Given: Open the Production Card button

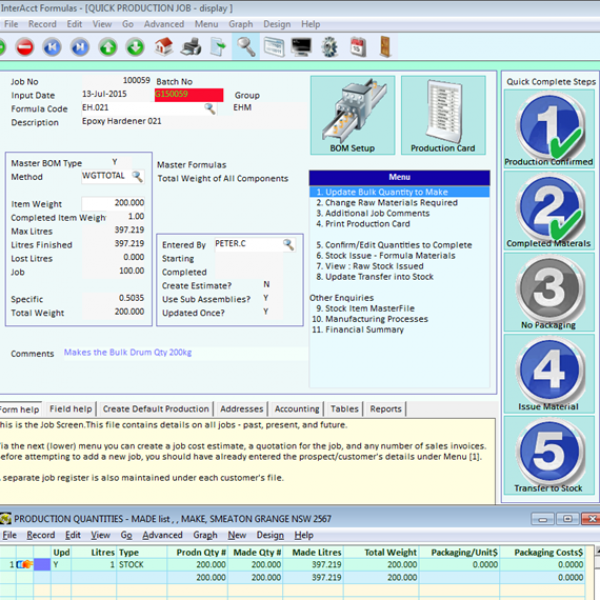Looking at the screenshot, I should click(x=443, y=115).
